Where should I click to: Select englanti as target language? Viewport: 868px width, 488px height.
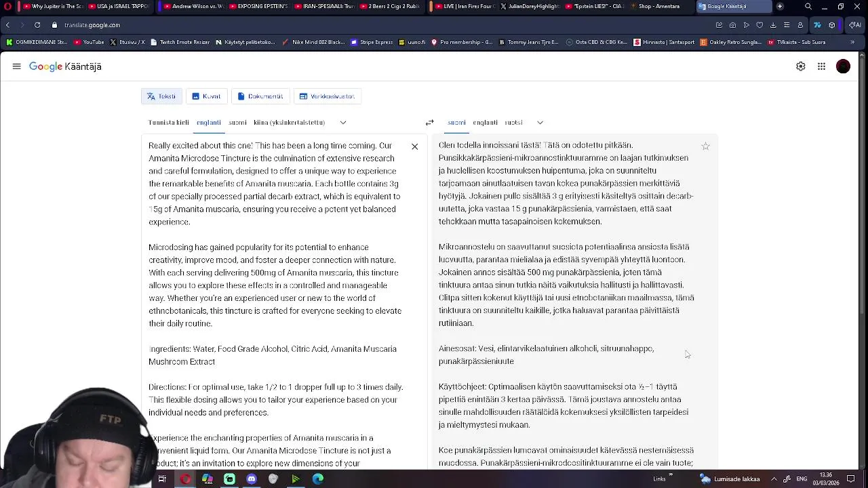point(485,123)
